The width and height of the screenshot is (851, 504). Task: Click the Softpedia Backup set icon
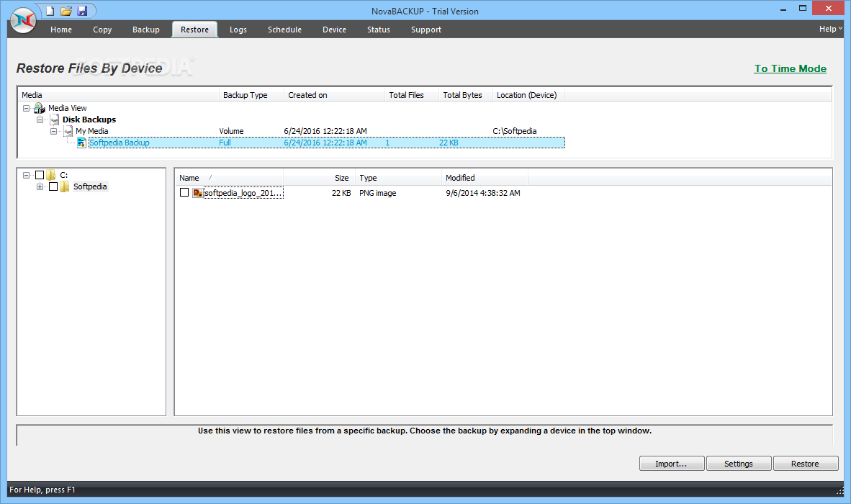click(x=81, y=142)
